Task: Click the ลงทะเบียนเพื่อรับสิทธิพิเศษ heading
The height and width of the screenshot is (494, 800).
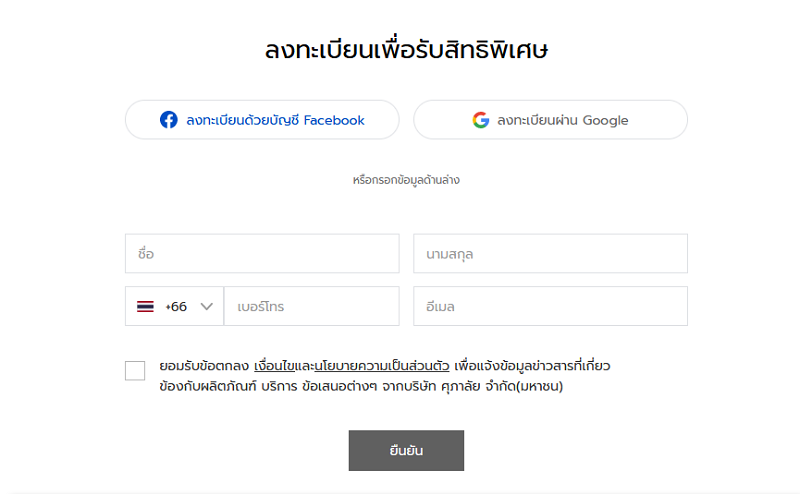Action: tap(407, 50)
